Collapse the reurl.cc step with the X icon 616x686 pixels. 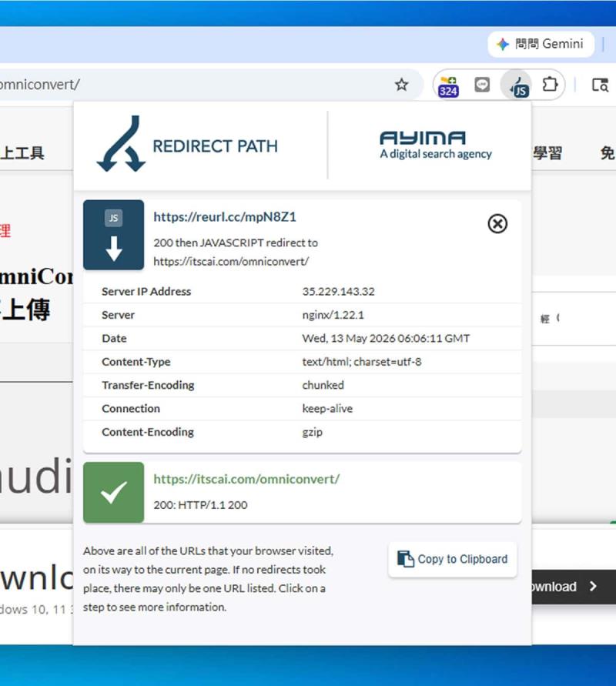click(x=497, y=224)
